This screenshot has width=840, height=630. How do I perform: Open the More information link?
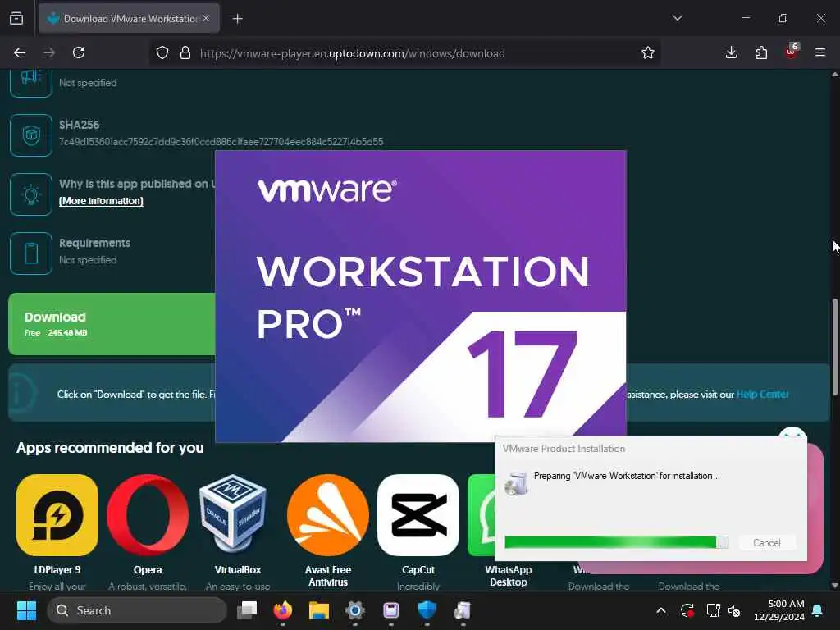(101, 201)
